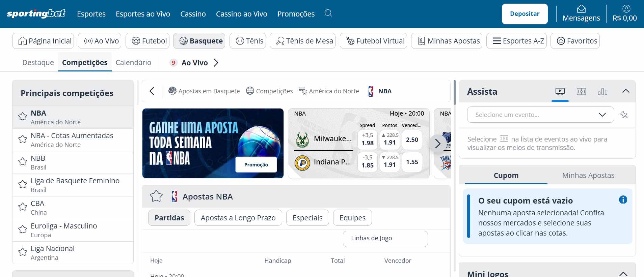Collapse the Assista panel
The height and width of the screenshot is (277, 644).
tap(626, 91)
